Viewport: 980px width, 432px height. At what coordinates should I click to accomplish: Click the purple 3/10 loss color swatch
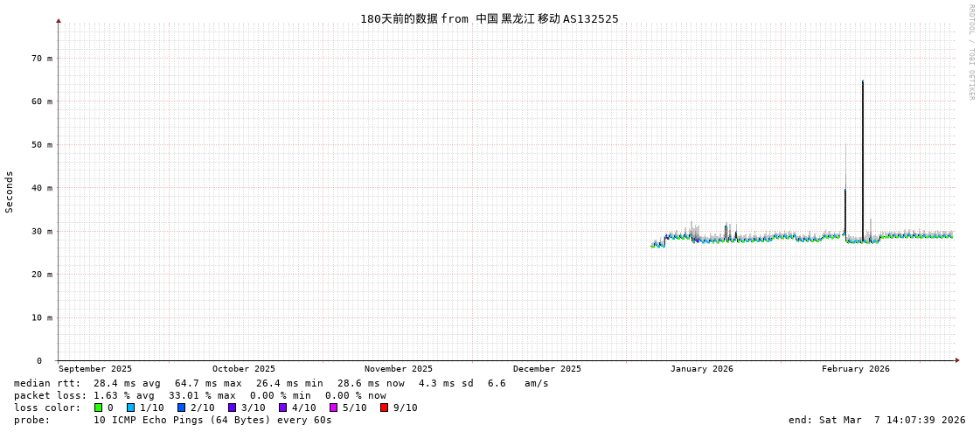[x=232, y=408]
